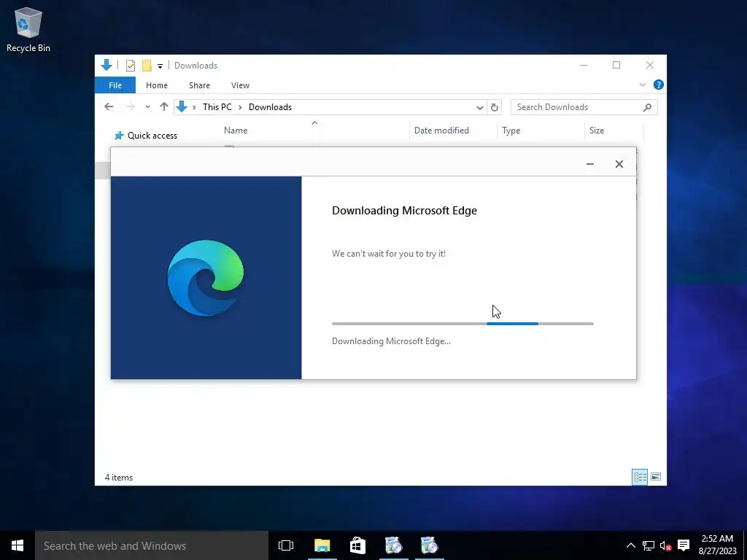This screenshot has width=747, height=560.
Task: Click Downloads in the address path
Action: (x=270, y=107)
